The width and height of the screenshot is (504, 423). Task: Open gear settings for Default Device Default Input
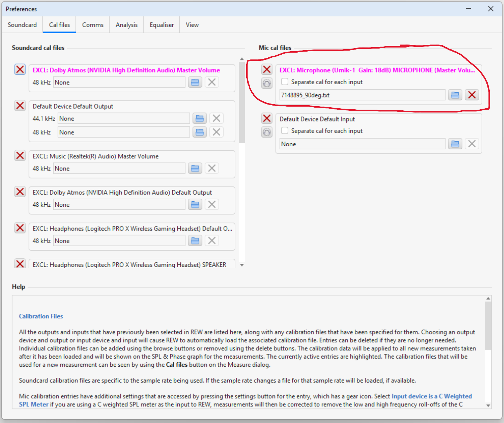(267, 132)
